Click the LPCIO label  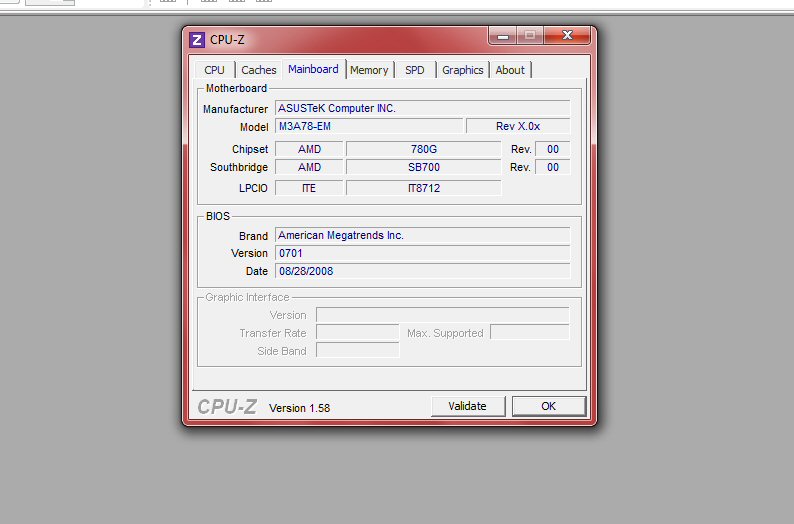[x=253, y=188]
